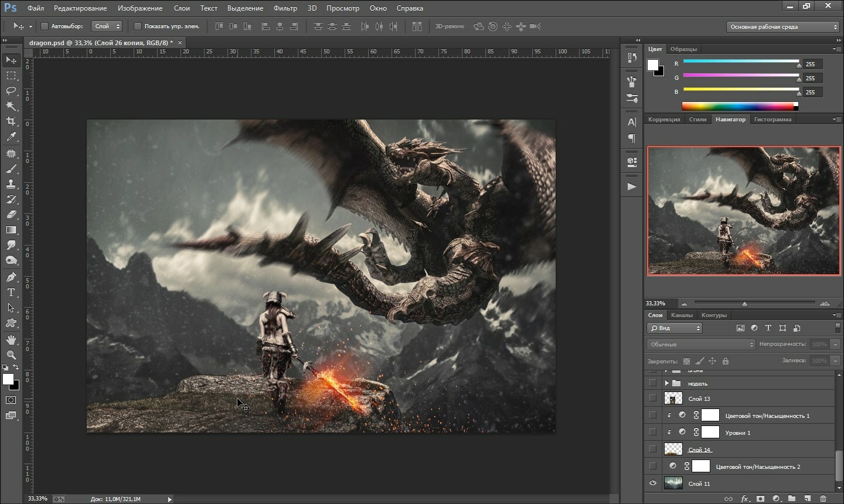Screen dimensions: 844x504
Task: Select the Lasso tool
Action: tap(11, 91)
